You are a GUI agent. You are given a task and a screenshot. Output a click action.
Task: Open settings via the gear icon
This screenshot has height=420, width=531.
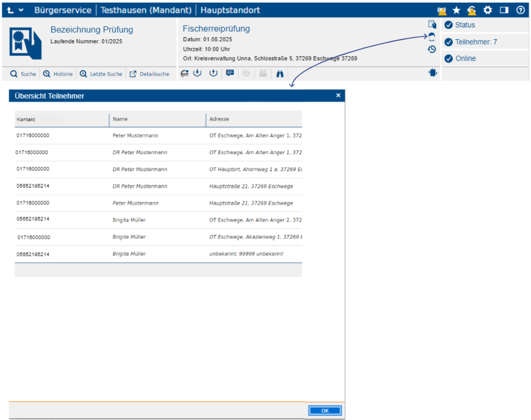[488, 10]
